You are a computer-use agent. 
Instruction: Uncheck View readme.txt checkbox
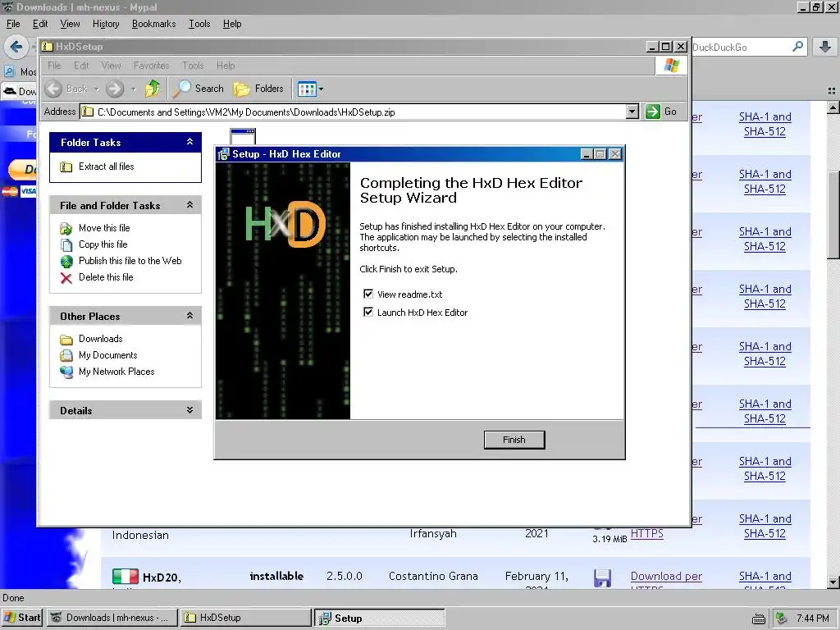point(368,294)
